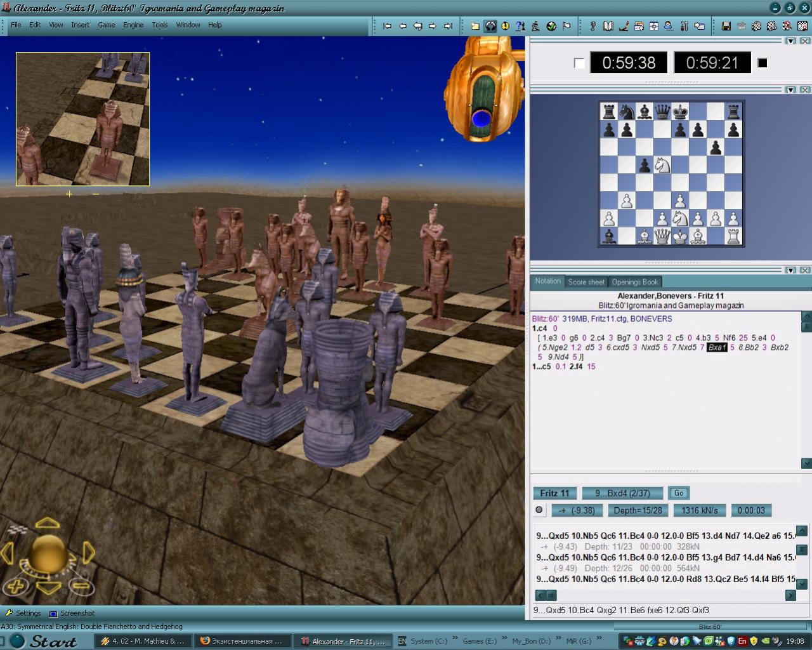812x650 pixels.
Task: Open the notation pane dropdown arrow
Action: [x=790, y=270]
